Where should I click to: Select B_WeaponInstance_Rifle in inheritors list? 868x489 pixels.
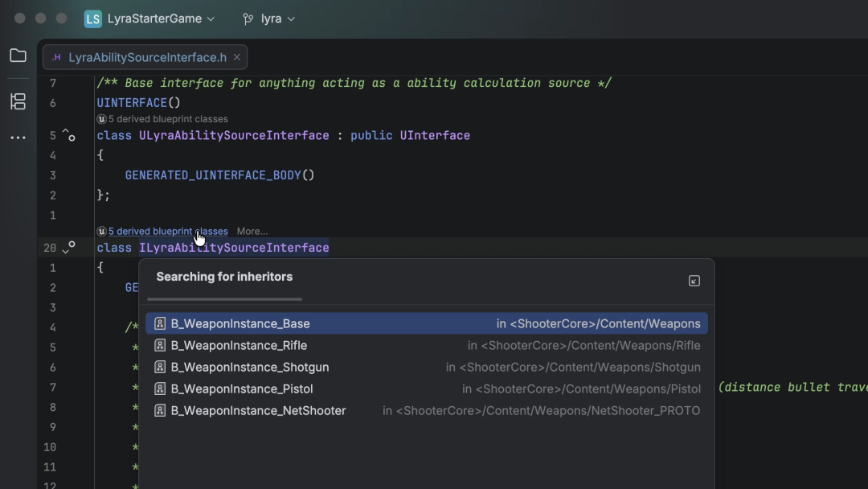pos(427,346)
